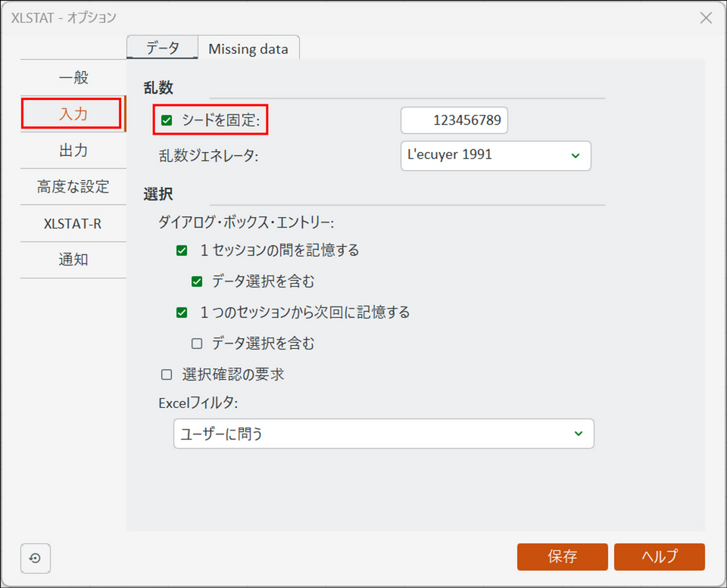
Task: Open 高度な設定 in the sidebar
Action: (x=73, y=187)
